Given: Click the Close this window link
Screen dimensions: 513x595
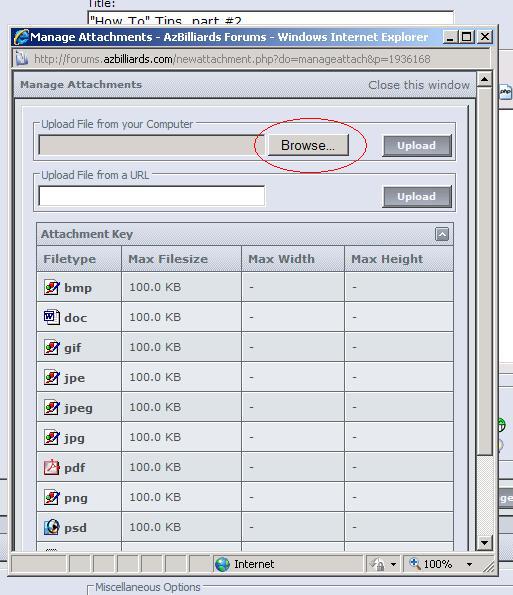Looking at the screenshot, I should pos(419,85).
